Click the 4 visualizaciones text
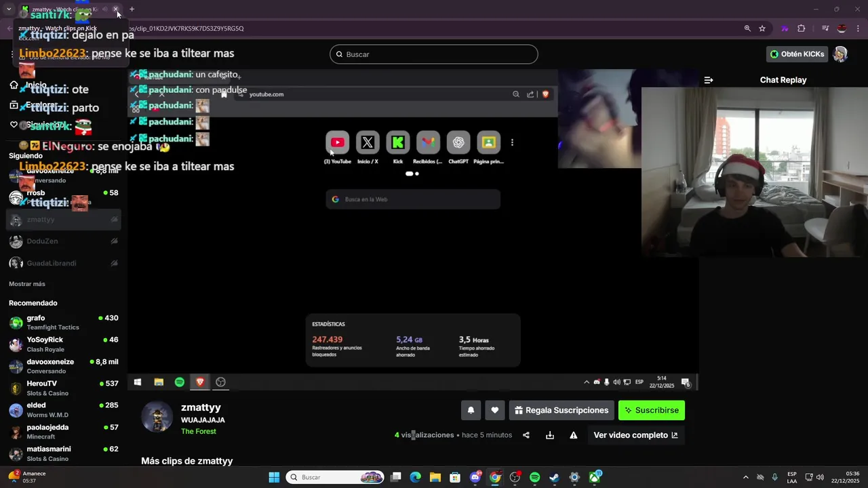 (x=424, y=435)
